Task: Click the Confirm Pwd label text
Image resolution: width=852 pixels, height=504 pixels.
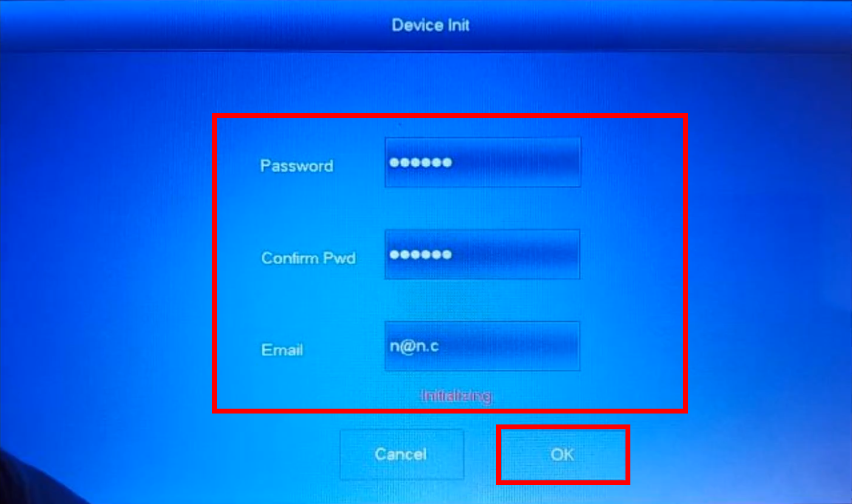Action: [x=308, y=258]
